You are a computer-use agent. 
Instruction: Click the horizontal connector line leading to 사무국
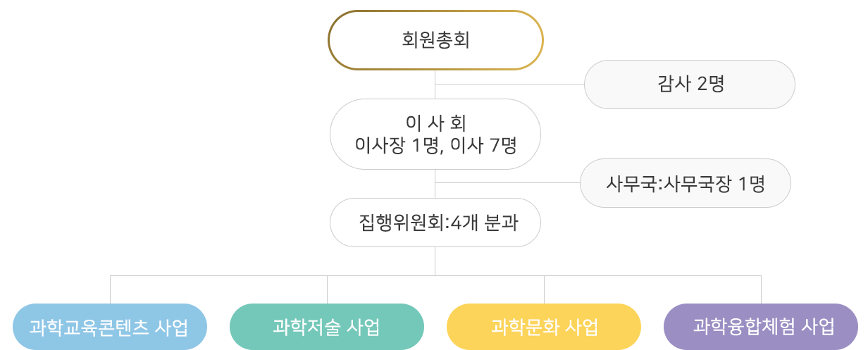point(507,183)
